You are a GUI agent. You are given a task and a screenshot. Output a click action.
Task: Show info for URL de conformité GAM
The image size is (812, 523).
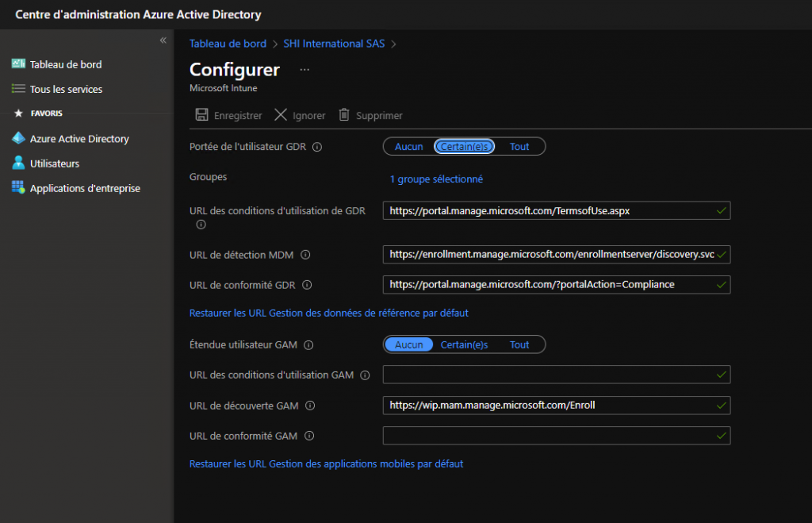309,436
